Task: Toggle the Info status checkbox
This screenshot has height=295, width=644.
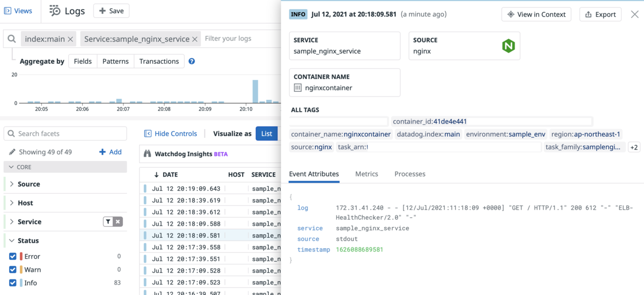Action: (x=13, y=283)
